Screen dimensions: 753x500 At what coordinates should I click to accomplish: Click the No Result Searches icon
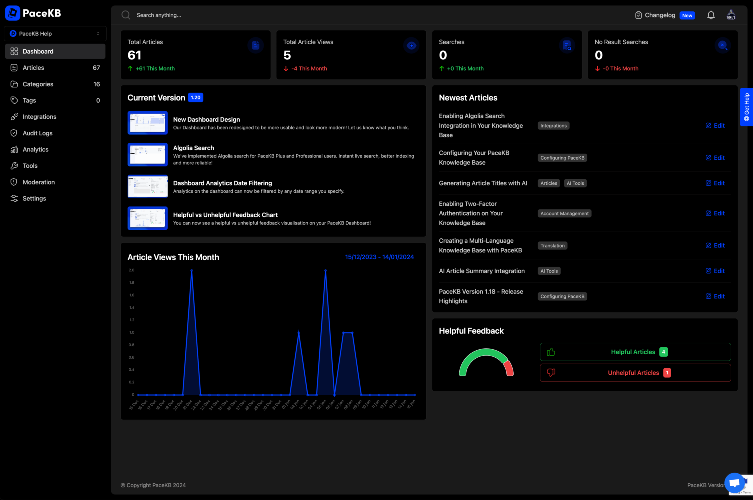[722, 46]
